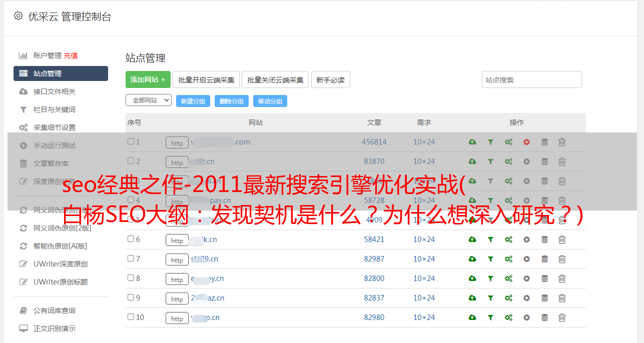The width and height of the screenshot is (644, 343).
Task: Click the 文章 column header
Action: 374,122
